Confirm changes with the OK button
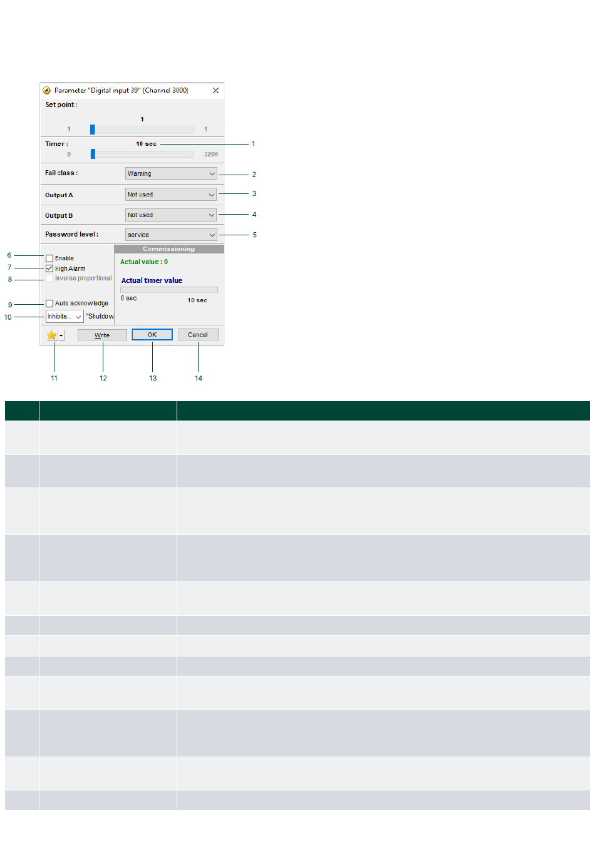The image size is (595, 868). coord(152,335)
